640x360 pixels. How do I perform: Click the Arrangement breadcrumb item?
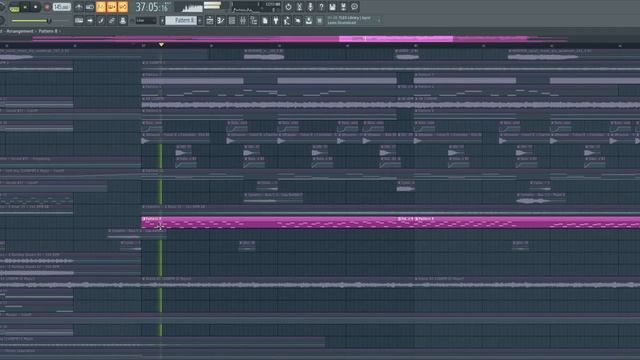(x=20, y=31)
